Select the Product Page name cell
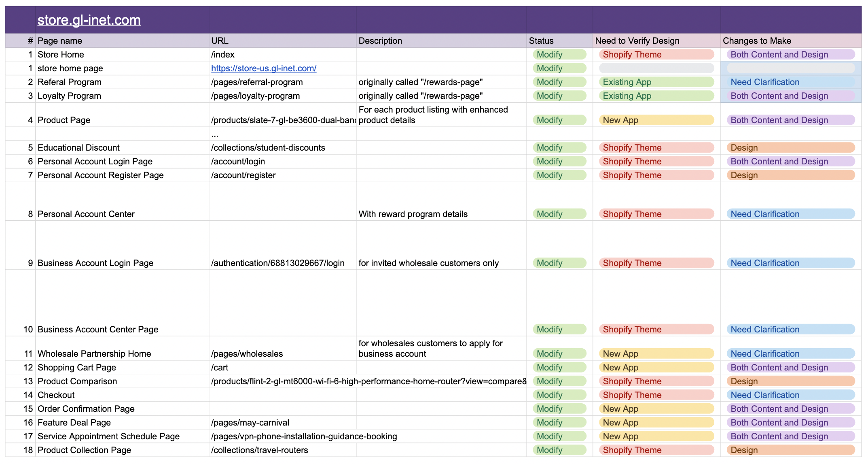This screenshot has width=868, height=464. [122, 115]
